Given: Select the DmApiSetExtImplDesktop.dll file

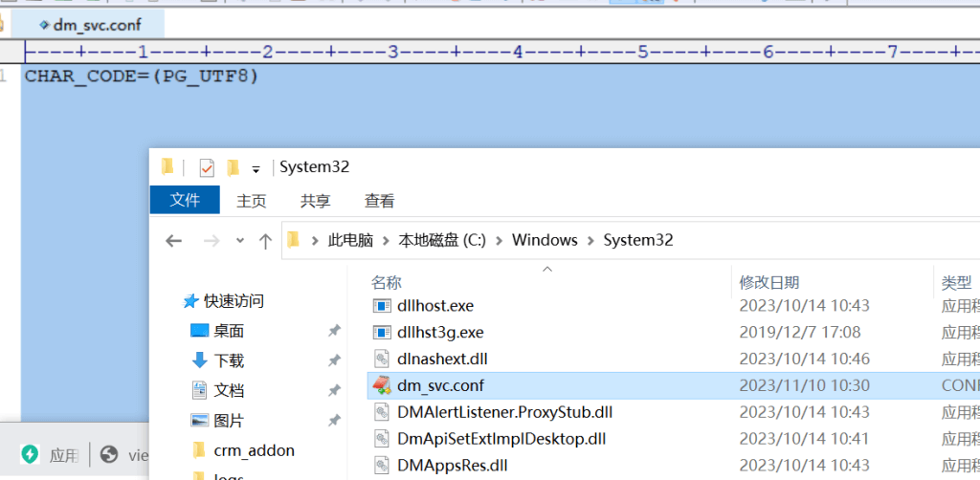Looking at the screenshot, I should pyautogui.click(x=501, y=439).
